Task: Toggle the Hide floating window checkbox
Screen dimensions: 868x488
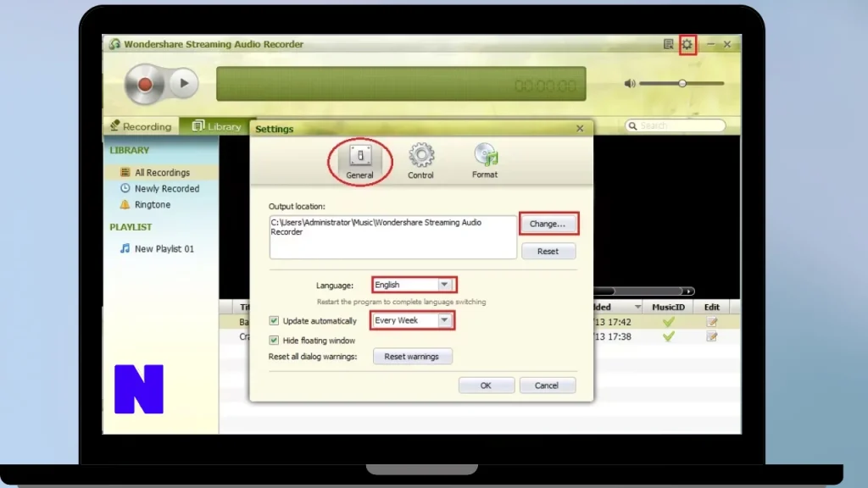Action: 274,341
